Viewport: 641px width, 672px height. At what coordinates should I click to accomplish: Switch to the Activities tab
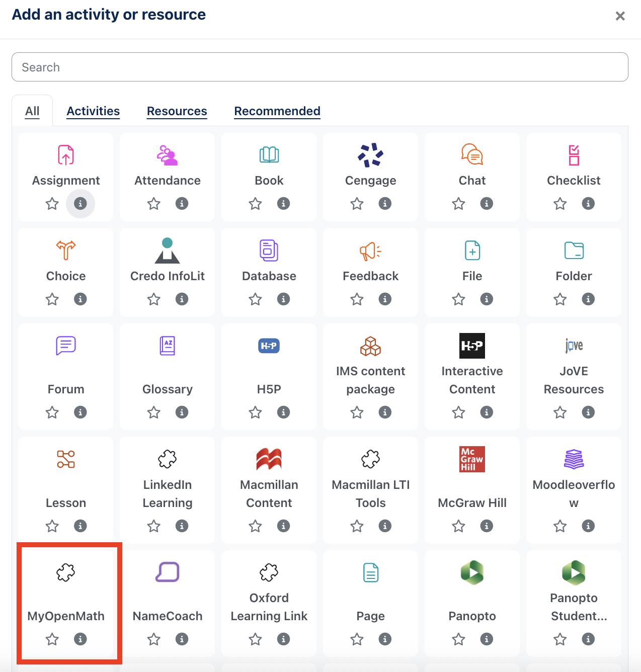coord(93,111)
